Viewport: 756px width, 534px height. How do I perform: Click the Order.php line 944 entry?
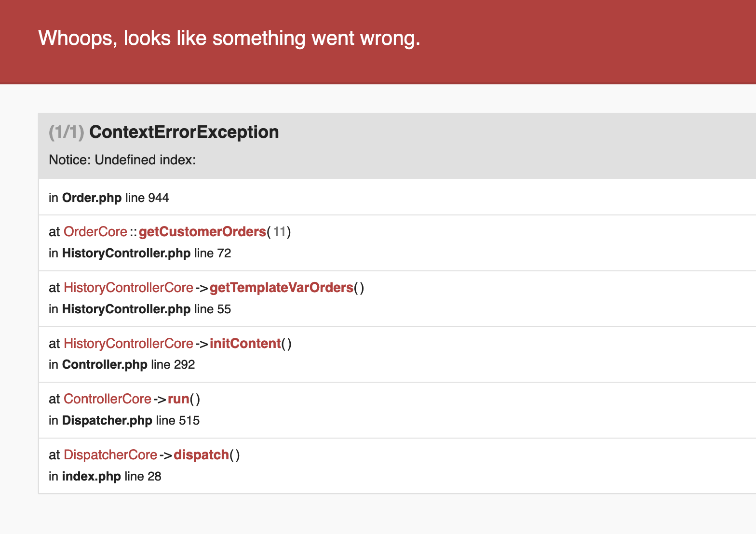109,198
